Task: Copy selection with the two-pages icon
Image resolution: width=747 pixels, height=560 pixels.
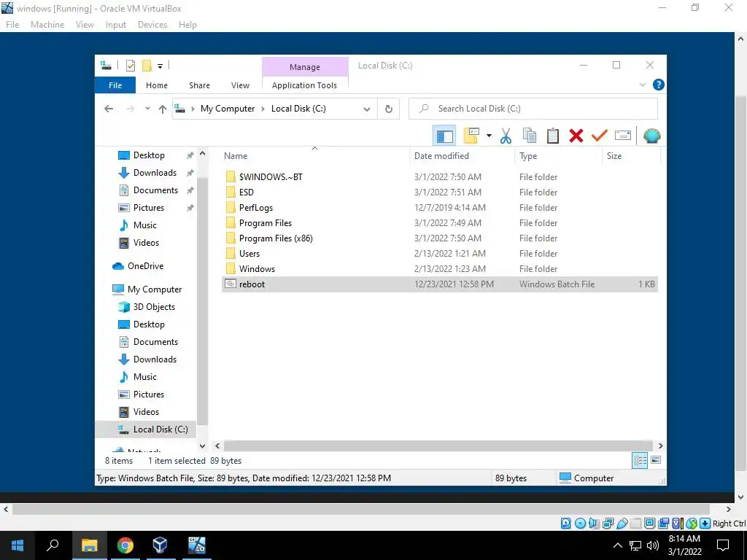Action: (x=530, y=136)
